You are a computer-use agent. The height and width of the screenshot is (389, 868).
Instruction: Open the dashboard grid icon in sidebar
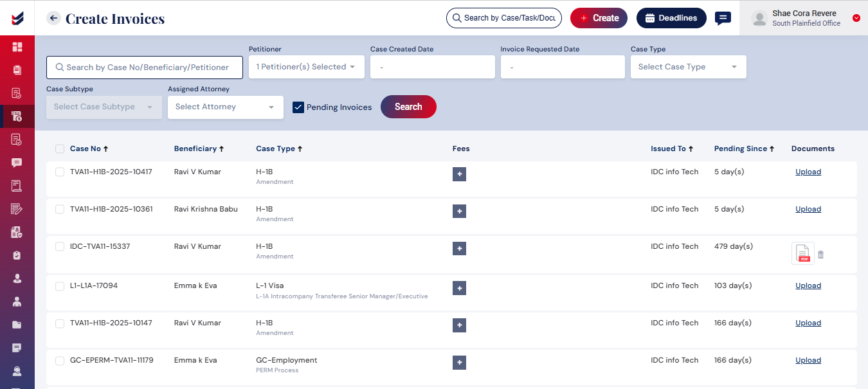(17, 47)
